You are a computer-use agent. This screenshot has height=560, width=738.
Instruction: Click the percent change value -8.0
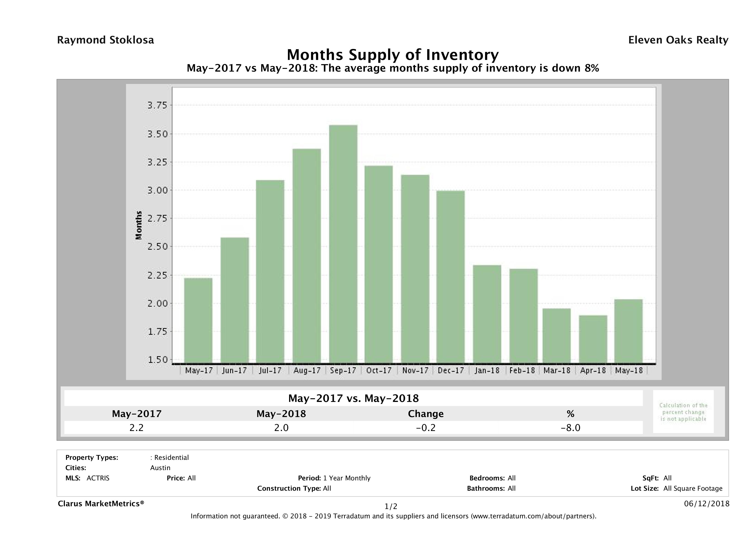570,428
